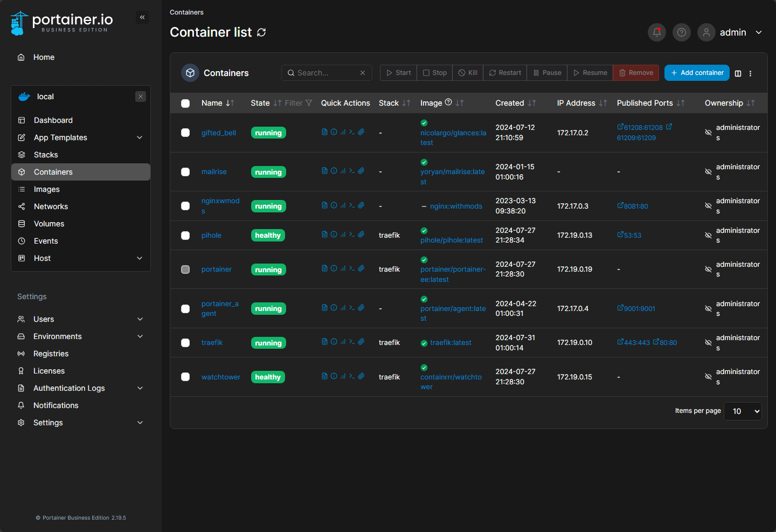776x532 pixels.
Task: Open logs icon for gifted_bell container
Action: click(324, 132)
